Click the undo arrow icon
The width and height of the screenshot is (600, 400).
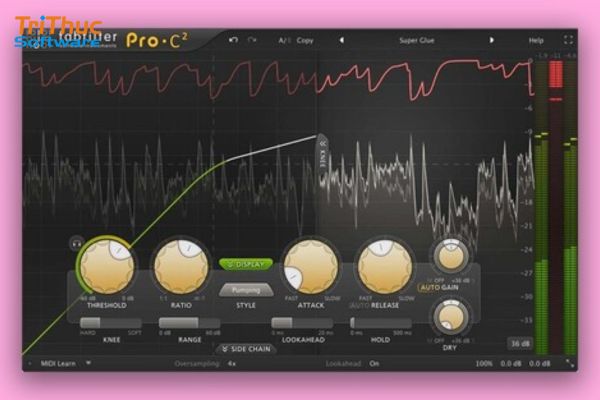pyautogui.click(x=233, y=40)
